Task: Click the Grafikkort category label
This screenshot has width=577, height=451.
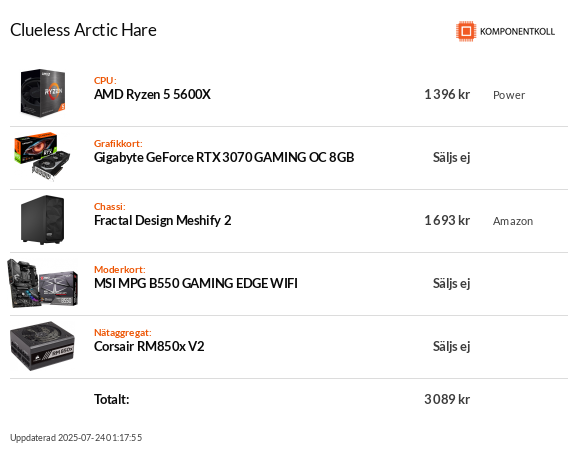Action: click(x=118, y=143)
